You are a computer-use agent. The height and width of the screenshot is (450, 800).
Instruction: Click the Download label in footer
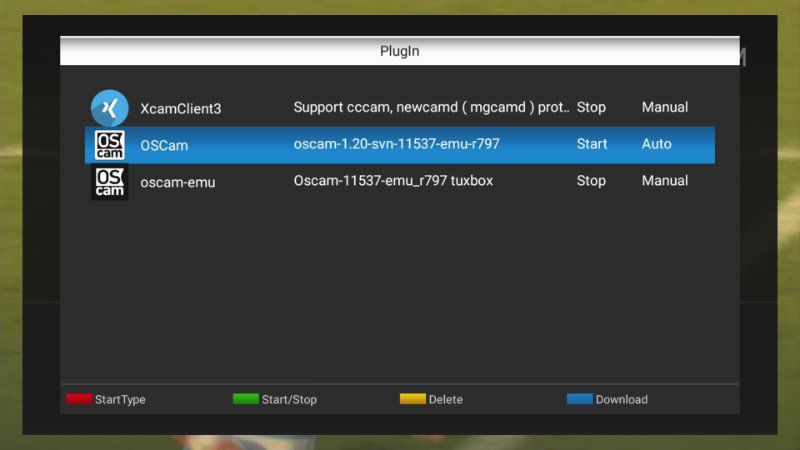coord(621,400)
